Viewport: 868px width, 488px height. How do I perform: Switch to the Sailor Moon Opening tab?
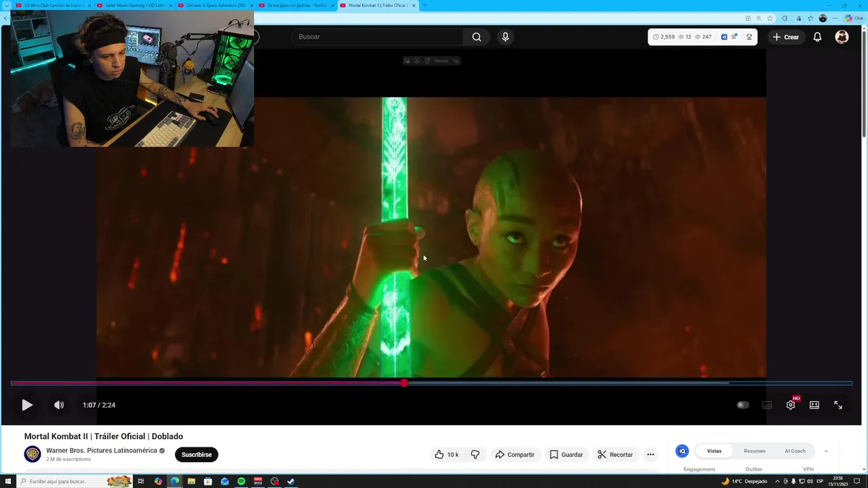tap(133, 5)
